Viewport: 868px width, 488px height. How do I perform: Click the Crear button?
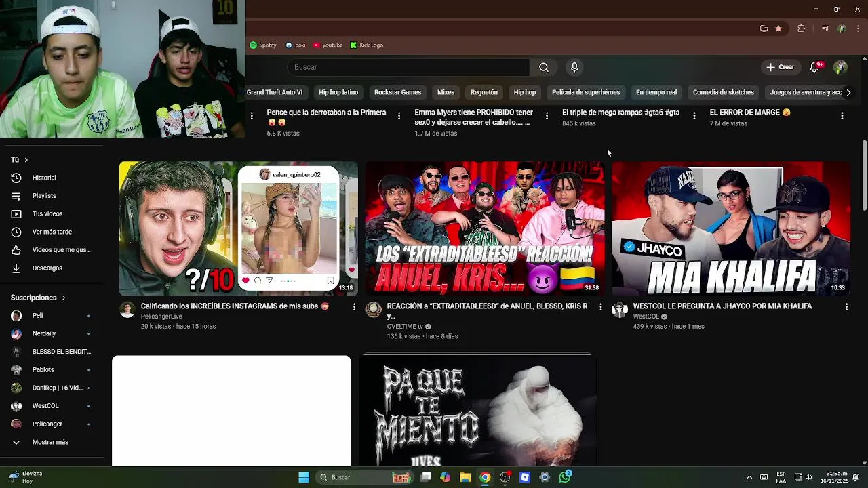tap(781, 67)
